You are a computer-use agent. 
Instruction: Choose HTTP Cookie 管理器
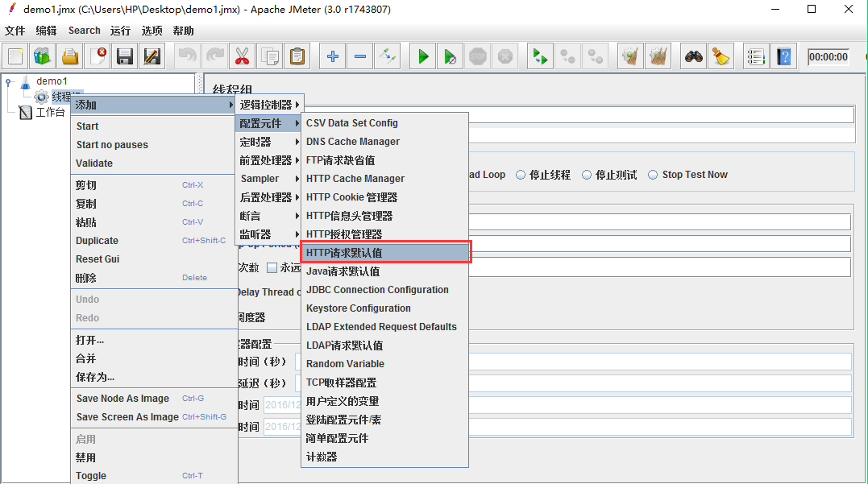coord(384,197)
